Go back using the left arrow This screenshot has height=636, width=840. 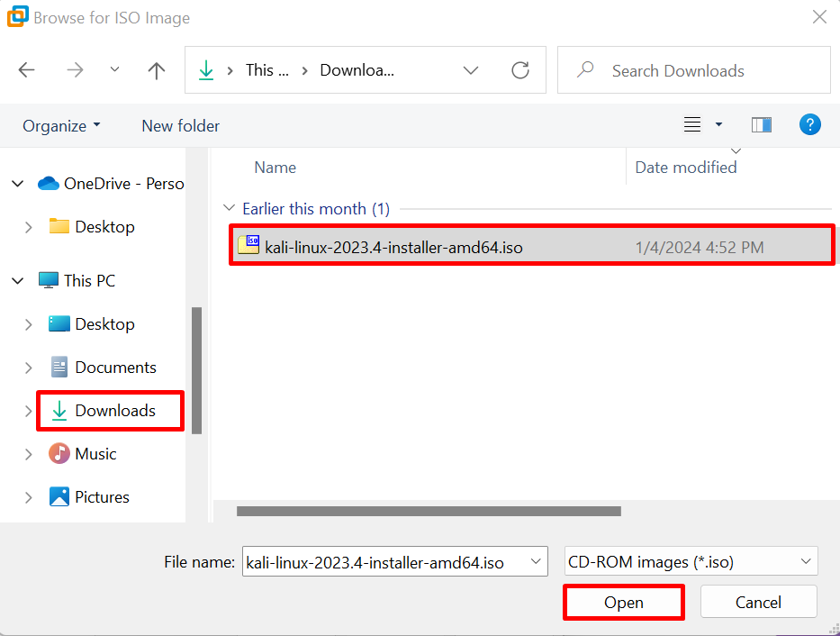pos(26,70)
